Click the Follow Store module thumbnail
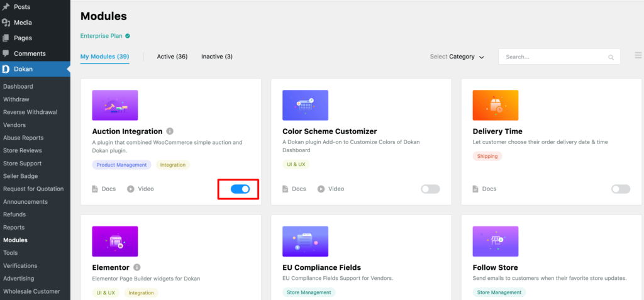The image size is (644, 300). pos(496,242)
